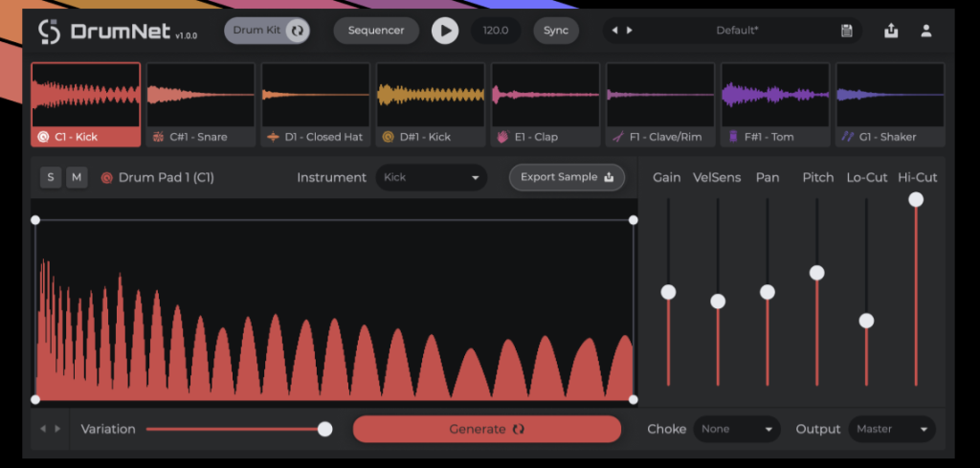Select the C1 - Kick pad waveform
The height and width of the screenshot is (468, 980).
coord(85,95)
